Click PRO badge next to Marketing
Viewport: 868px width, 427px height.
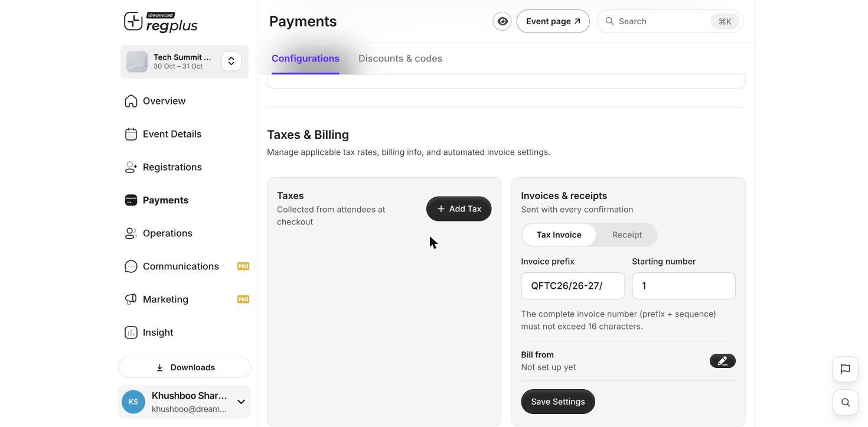[x=243, y=299]
